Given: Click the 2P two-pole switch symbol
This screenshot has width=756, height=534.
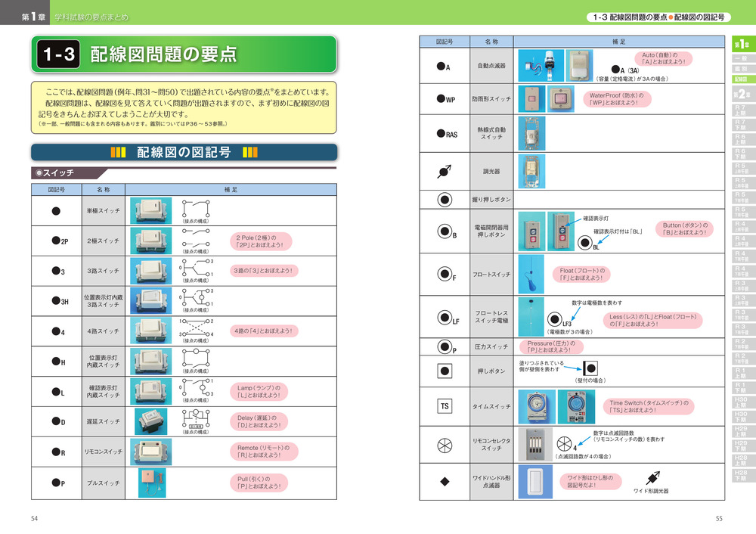Looking at the screenshot, I should point(59,241).
